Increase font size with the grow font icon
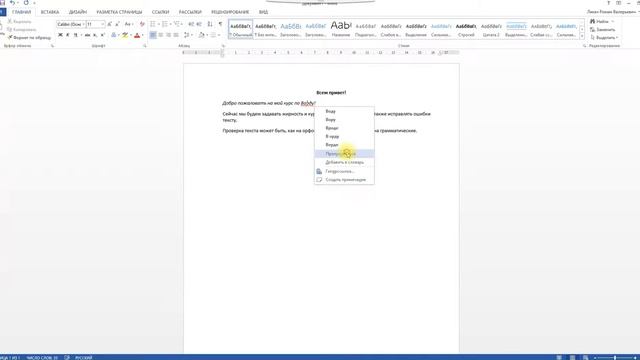Screen dimensions: 640x360 point(109,24)
